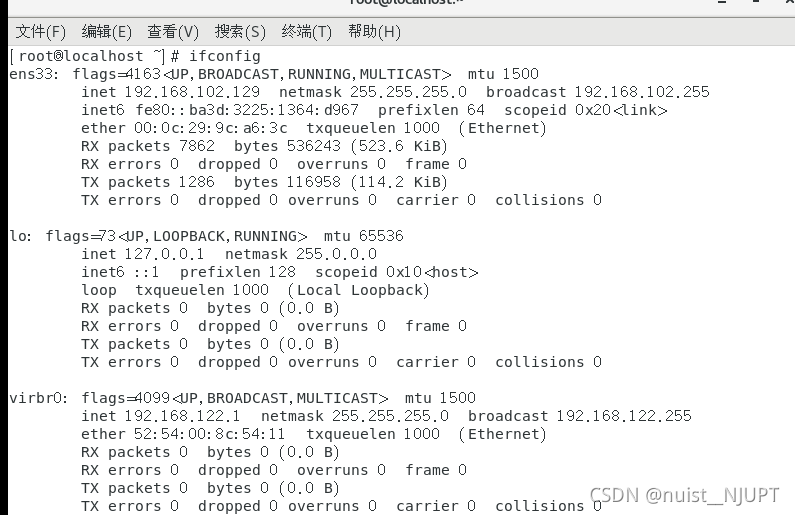The width and height of the screenshot is (795, 515).
Task: Click mtu 65536 value
Action: (x=381, y=236)
